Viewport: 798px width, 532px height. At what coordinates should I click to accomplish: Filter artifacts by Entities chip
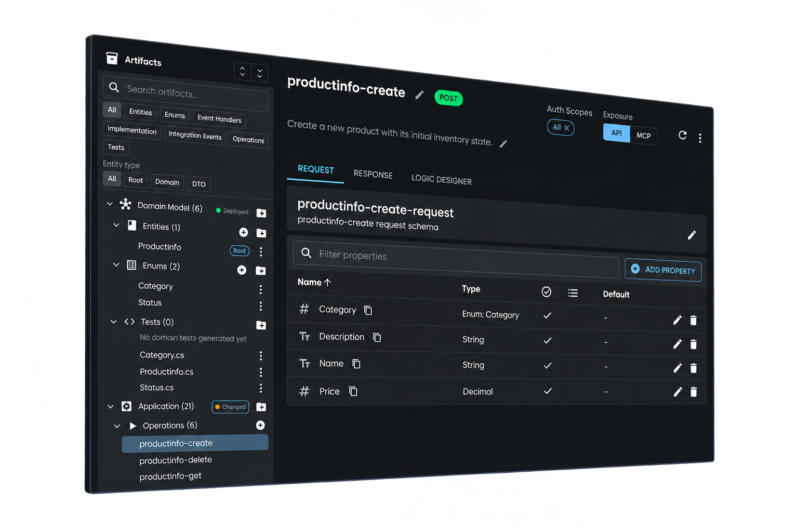pos(141,112)
